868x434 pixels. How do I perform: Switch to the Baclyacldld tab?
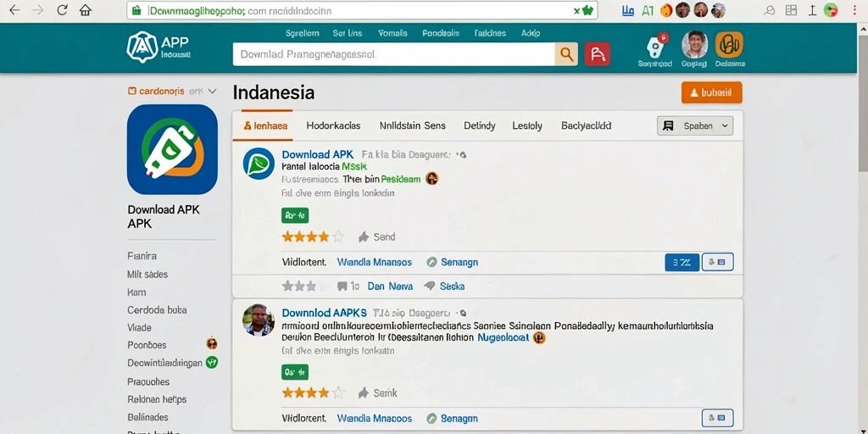click(587, 125)
